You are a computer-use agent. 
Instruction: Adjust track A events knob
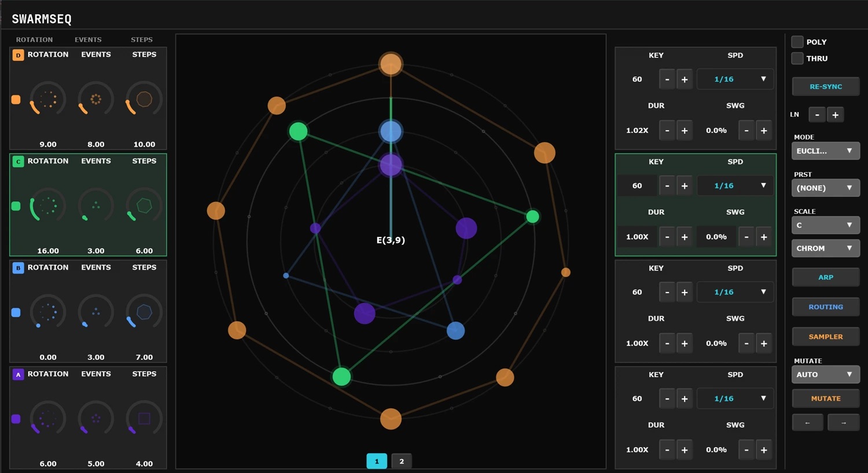coord(96,419)
